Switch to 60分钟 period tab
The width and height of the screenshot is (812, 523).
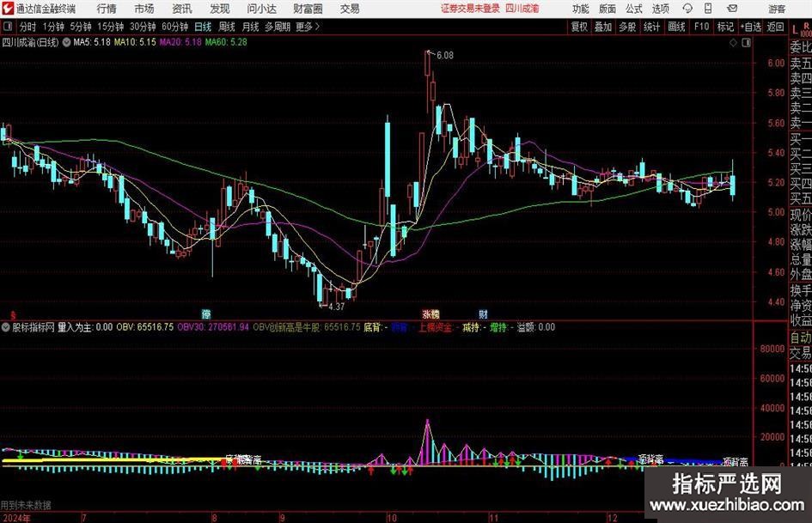tap(174, 27)
